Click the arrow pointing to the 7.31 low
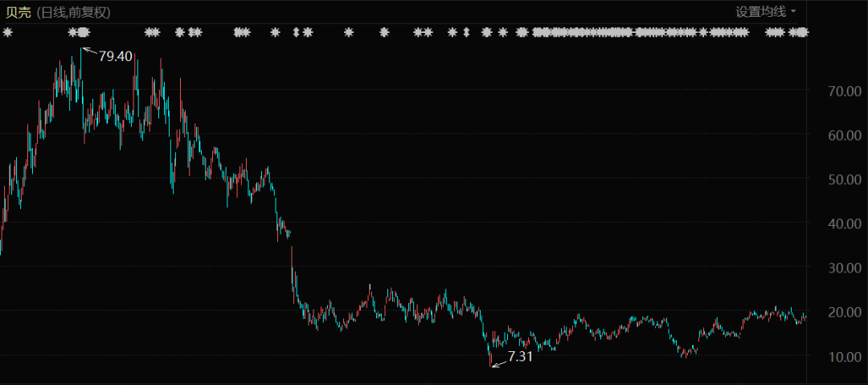 point(499,362)
